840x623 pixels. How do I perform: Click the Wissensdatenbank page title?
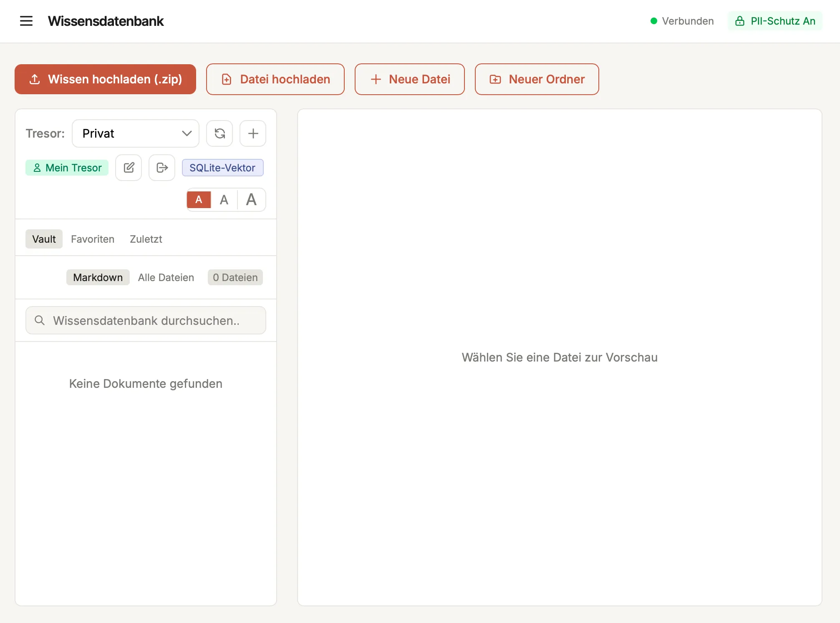[x=106, y=21]
